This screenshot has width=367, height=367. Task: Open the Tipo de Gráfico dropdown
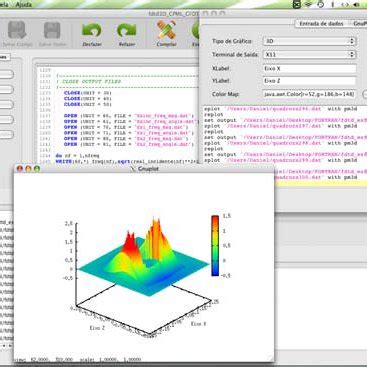tap(309, 41)
